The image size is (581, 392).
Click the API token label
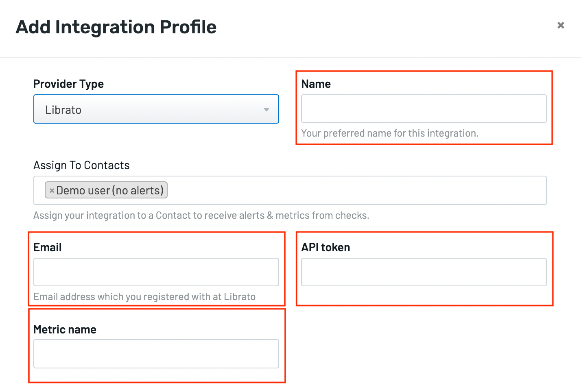[325, 247]
